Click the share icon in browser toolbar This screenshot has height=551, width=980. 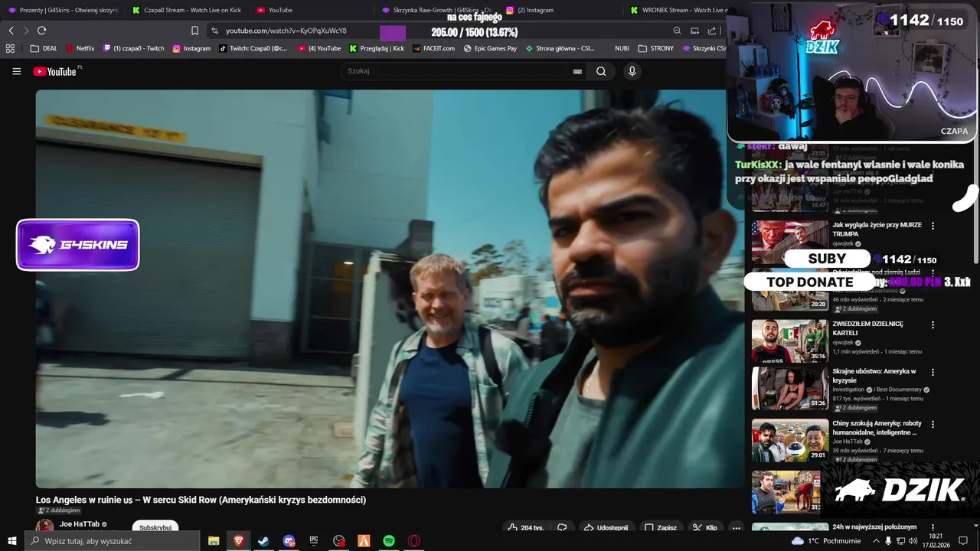pyautogui.click(x=712, y=31)
